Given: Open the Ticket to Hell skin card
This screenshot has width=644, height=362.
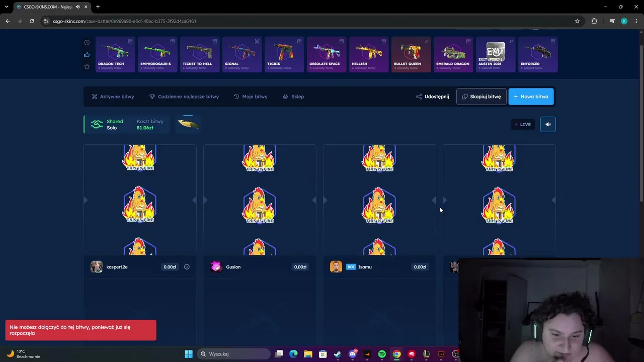Looking at the screenshot, I should pyautogui.click(x=200, y=54).
